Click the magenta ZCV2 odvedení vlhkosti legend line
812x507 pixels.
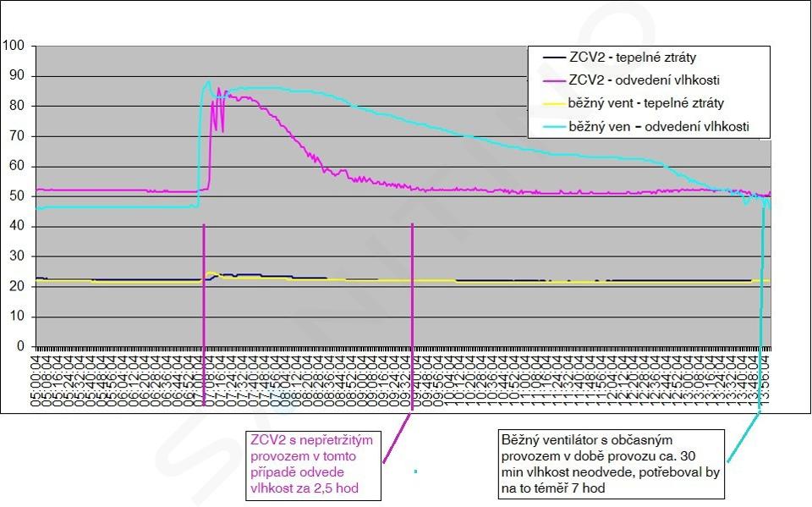(552, 80)
